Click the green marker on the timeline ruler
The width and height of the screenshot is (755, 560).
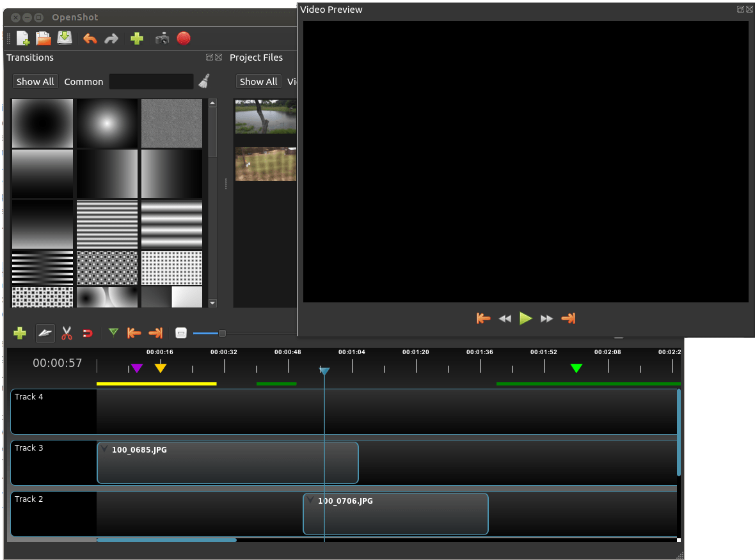coord(576,368)
